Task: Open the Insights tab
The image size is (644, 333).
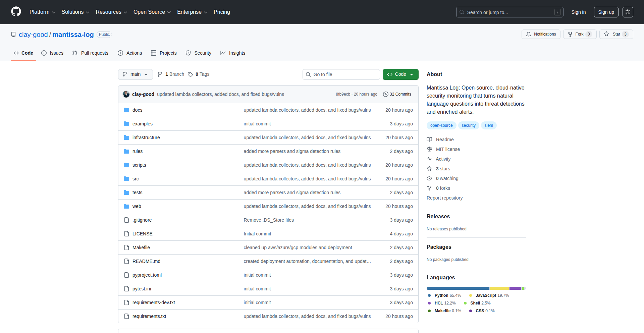Action: (233, 53)
